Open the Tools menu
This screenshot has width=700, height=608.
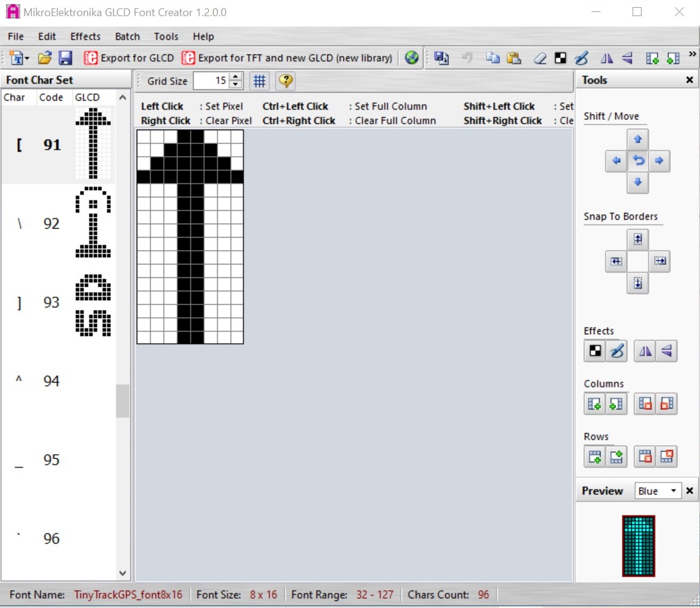tap(166, 36)
